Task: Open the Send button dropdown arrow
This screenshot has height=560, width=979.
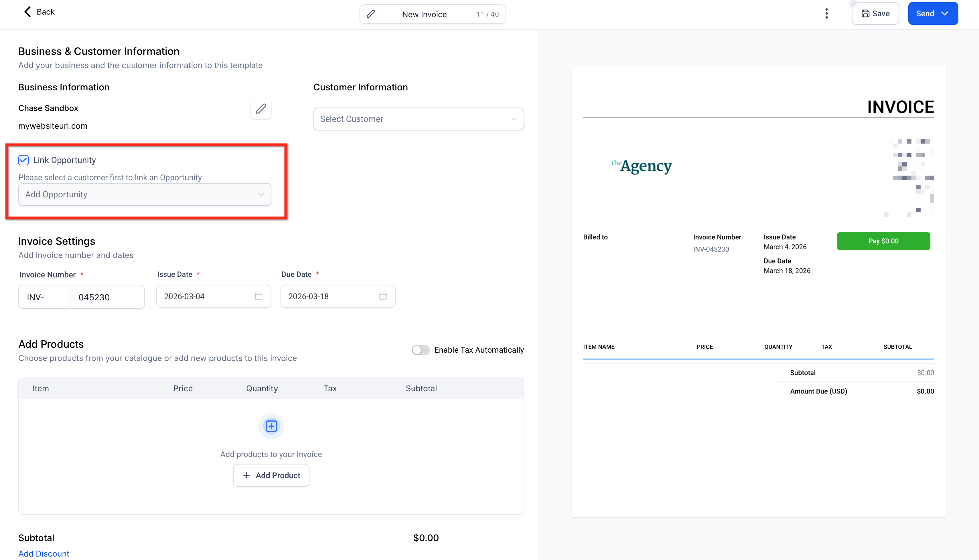Action: [x=945, y=13]
